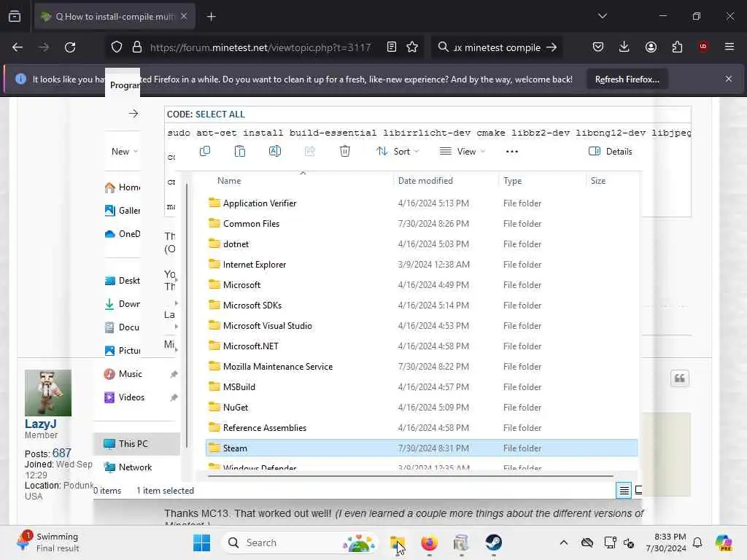This screenshot has width=747, height=560.
Task: Select the Mozilla Maintenance Service folder
Action: click(422, 367)
